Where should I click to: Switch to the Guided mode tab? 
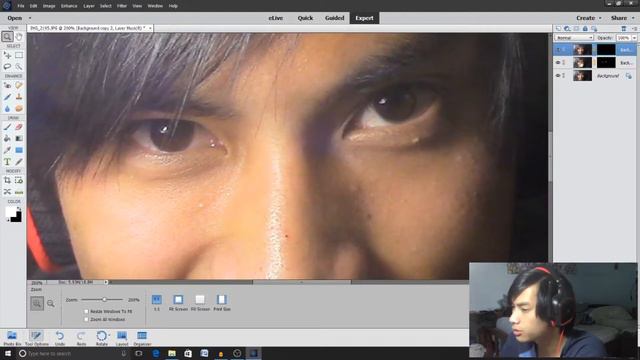click(x=334, y=18)
